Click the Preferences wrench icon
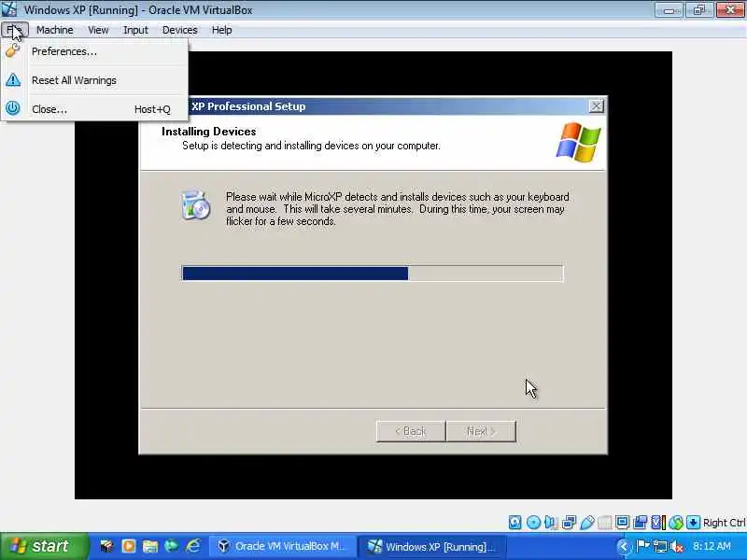The height and width of the screenshot is (560, 747). tap(13, 50)
